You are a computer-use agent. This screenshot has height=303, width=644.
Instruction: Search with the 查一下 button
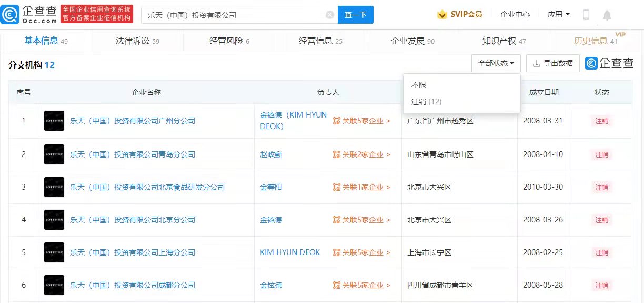355,15
